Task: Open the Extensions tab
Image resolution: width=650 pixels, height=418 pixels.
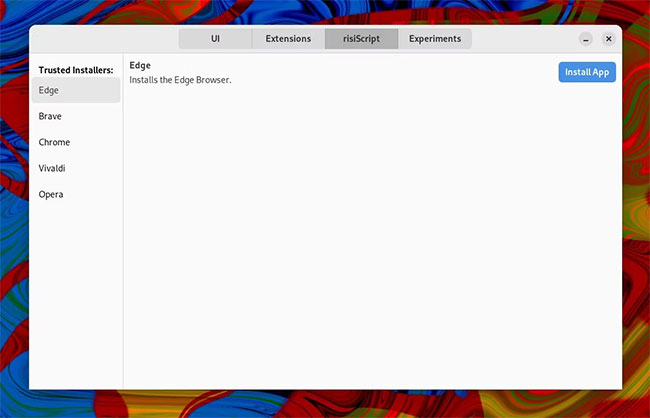Action: tap(288, 39)
